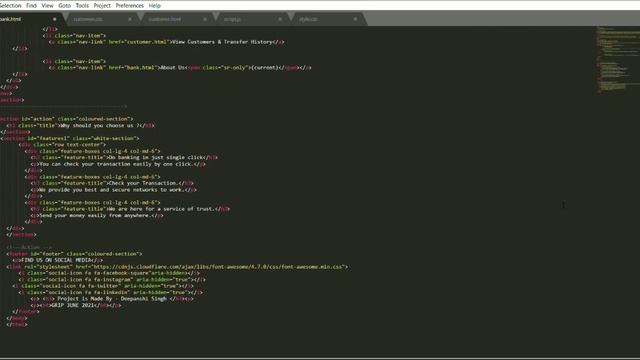Click the font-awesome cloudflare stylesheet URL
This screenshot has height=360, width=640.
pyautogui.click(x=218, y=267)
